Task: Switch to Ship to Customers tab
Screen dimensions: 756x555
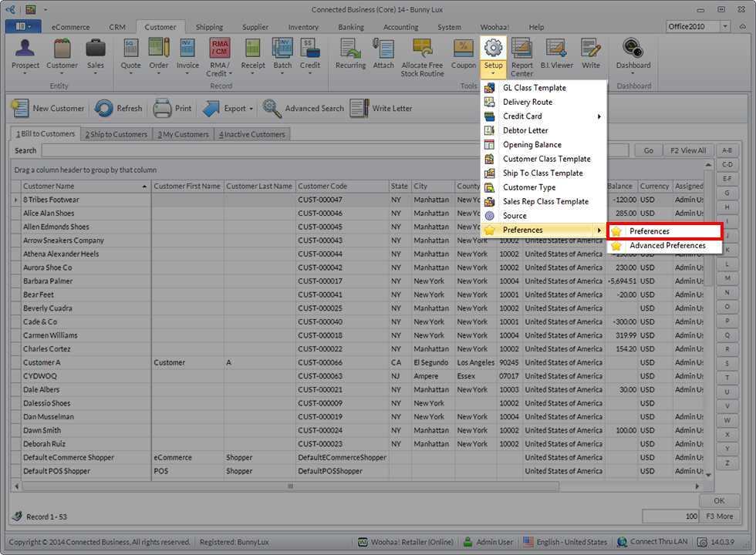Action: pos(116,134)
